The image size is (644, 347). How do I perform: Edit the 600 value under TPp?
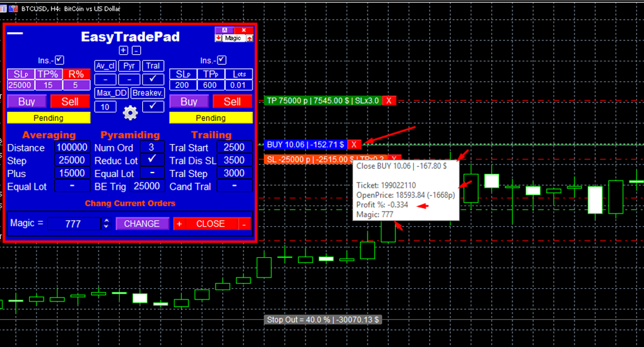pos(210,85)
